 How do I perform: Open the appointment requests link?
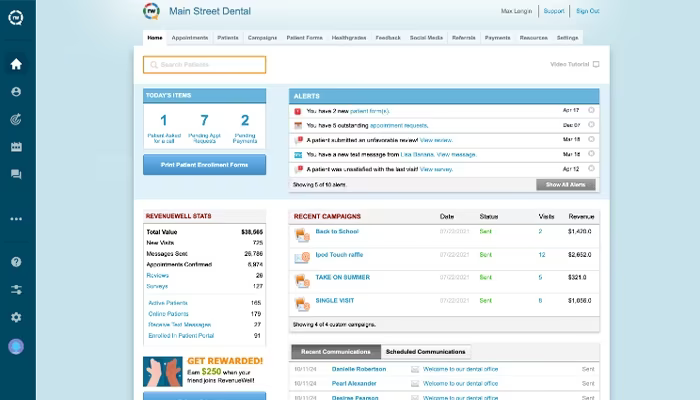(399, 126)
